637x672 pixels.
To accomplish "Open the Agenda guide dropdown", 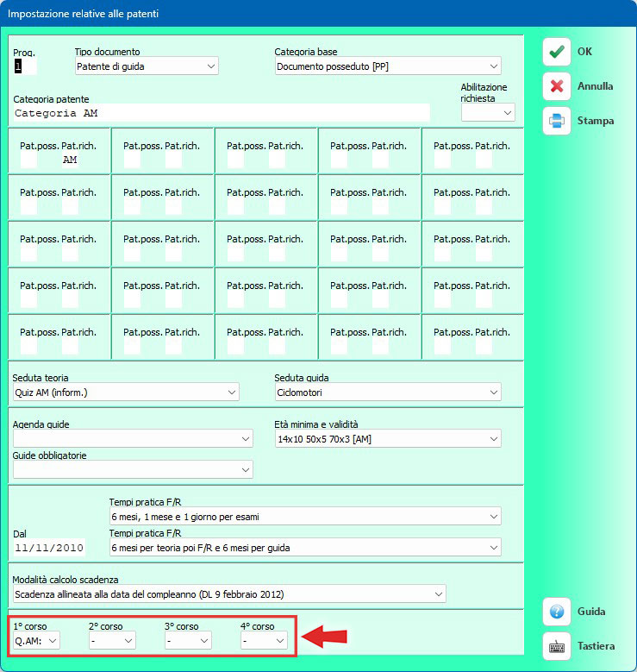I will coord(133,439).
